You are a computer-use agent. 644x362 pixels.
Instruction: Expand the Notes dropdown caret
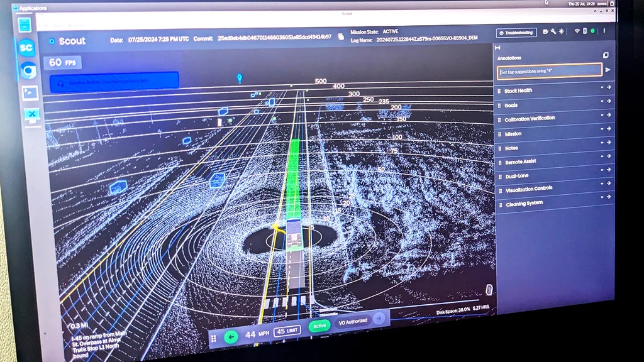602,143
